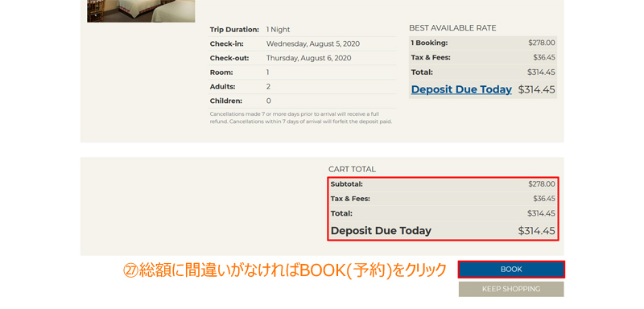Click the blue BOOK button
Image resolution: width=644 pixels, height=309 pixels.
tap(511, 270)
